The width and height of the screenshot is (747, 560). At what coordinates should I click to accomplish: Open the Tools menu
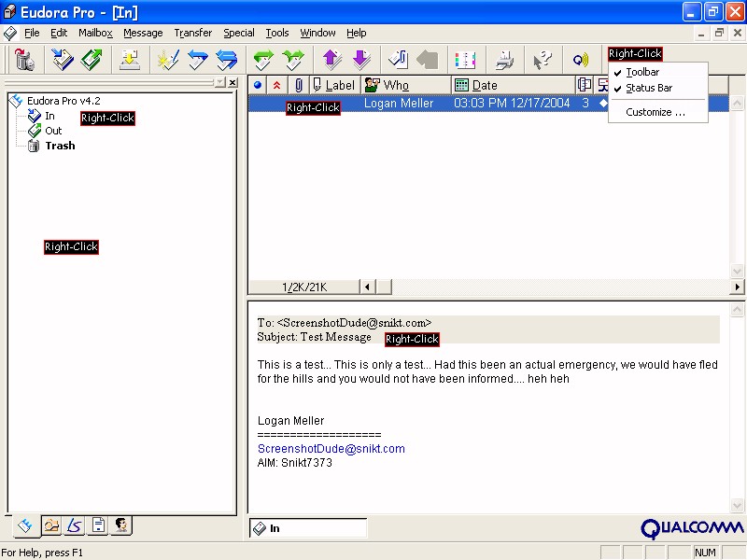click(277, 33)
